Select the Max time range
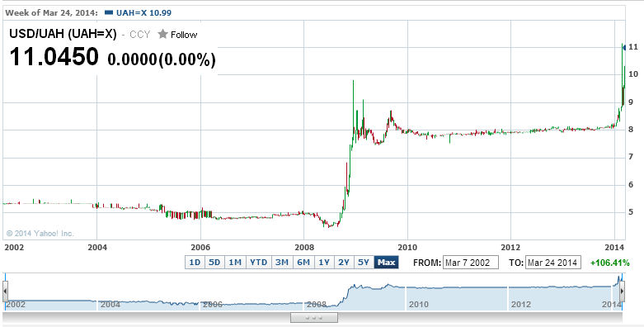This screenshot has width=644, height=327. tap(386, 262)
